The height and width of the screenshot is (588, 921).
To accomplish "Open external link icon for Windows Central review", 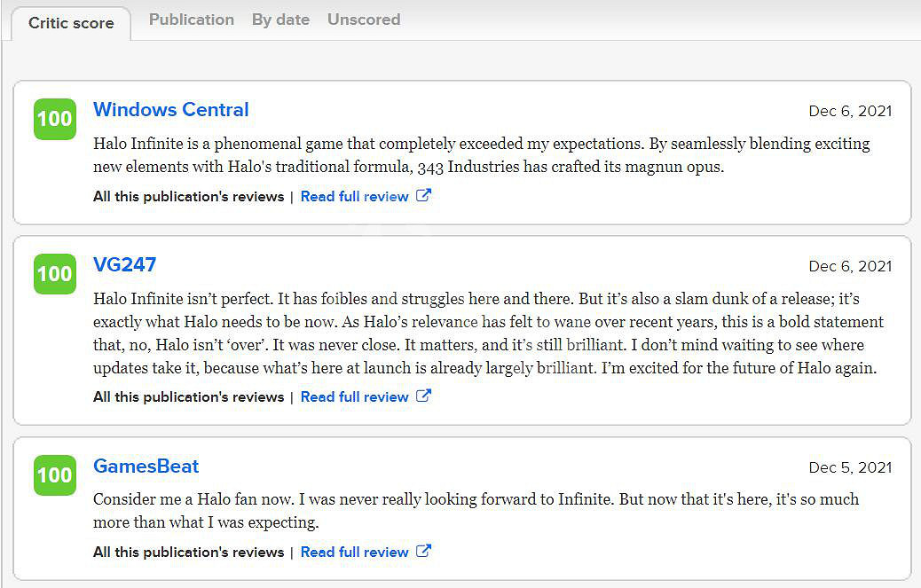I will tap(424, 196).
